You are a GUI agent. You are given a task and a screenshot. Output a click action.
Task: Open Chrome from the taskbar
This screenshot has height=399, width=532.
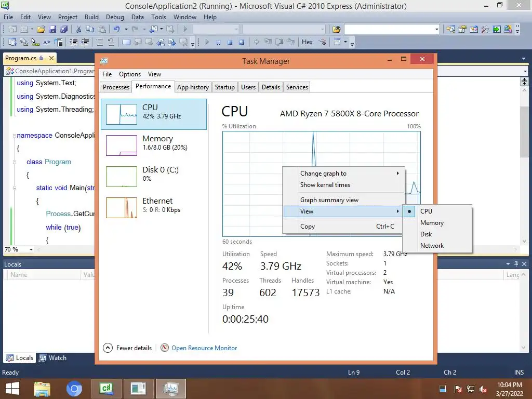coord(74,389)
